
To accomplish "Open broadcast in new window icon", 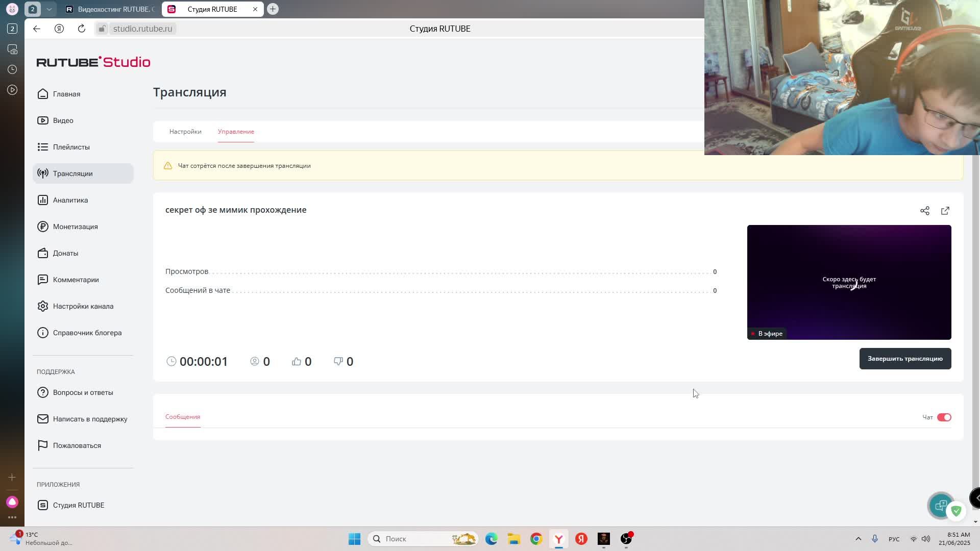I will click(945, 211).
